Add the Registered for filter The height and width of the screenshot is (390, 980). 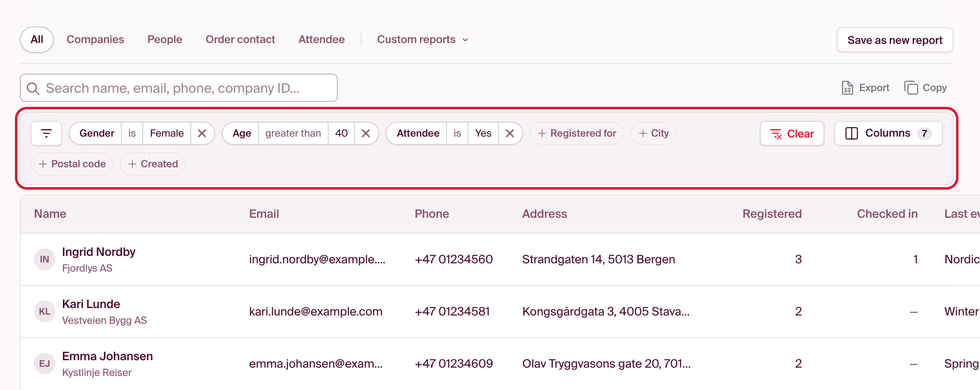pos(577,133)
